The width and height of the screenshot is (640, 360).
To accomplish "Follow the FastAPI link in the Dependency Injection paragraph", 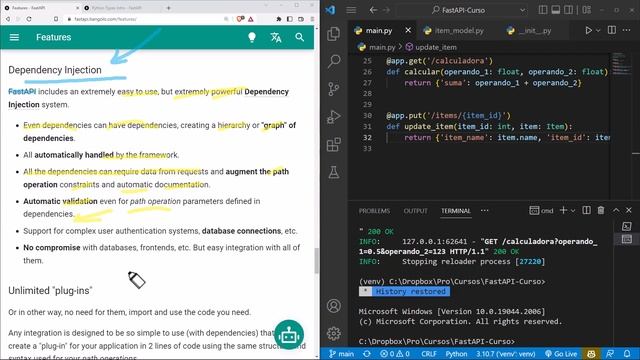I will (x=22, y=91).
